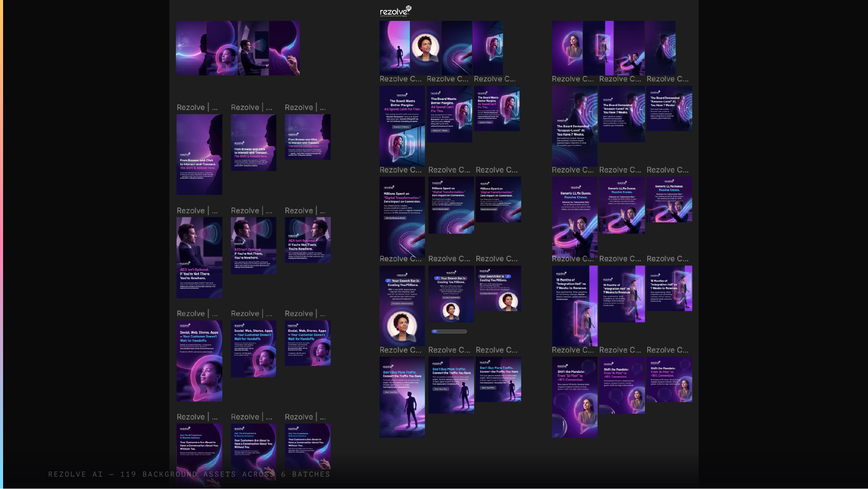Select the tall 'Shift the Mandate' ad frame
Image resolution: width=868 pixels, height=489 pixels.
575,397
